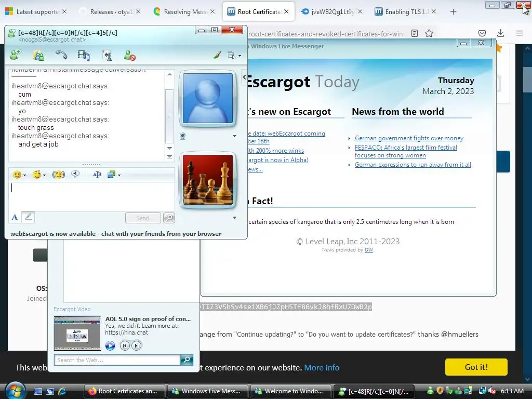Screen dimensions: 532x399
Task: Open the Windows Start orb
Action: tap(14, 391)
